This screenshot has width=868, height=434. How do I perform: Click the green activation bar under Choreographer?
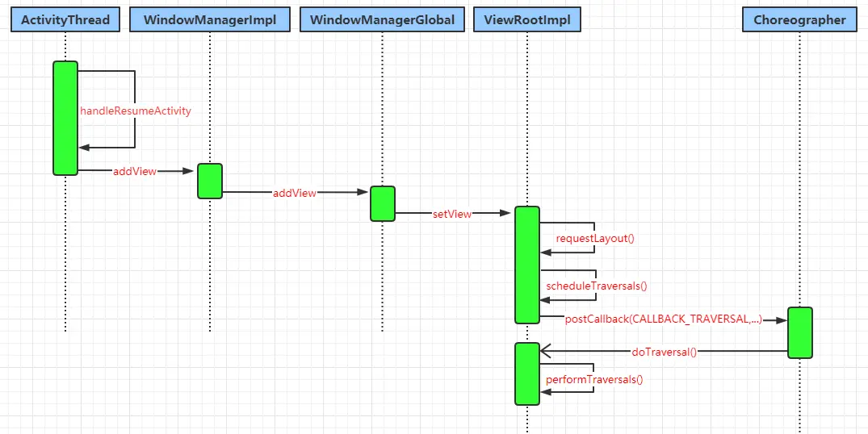click(799, 332)
